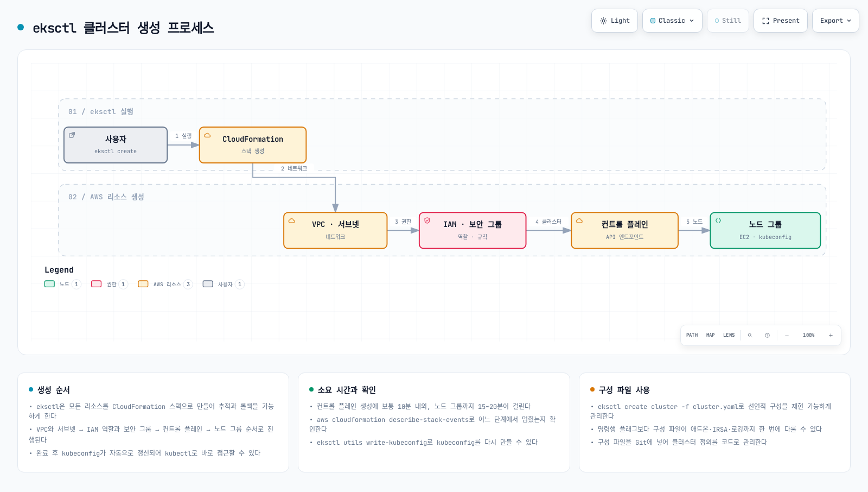
Task: Toggle the 권한 legend filter
Action: [110, 284]
